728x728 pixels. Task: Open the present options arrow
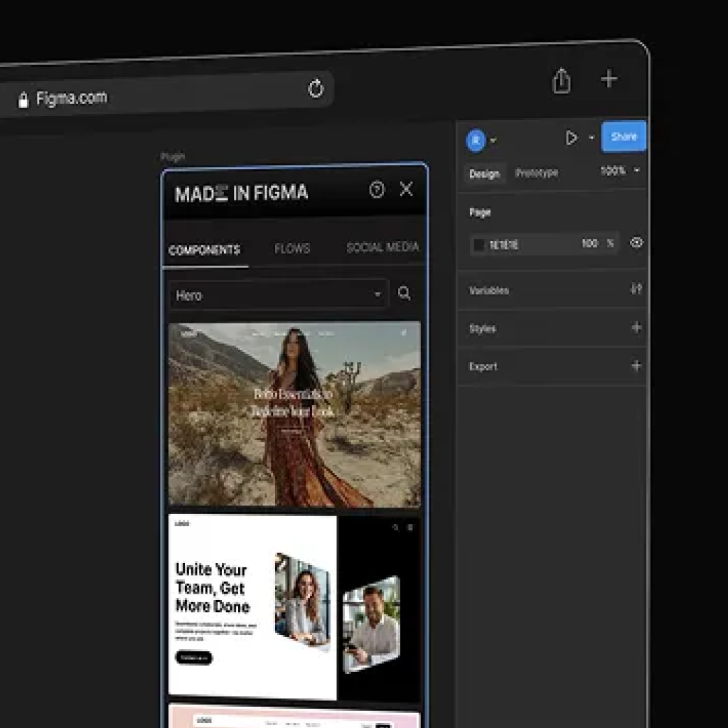tap(591, 137)
